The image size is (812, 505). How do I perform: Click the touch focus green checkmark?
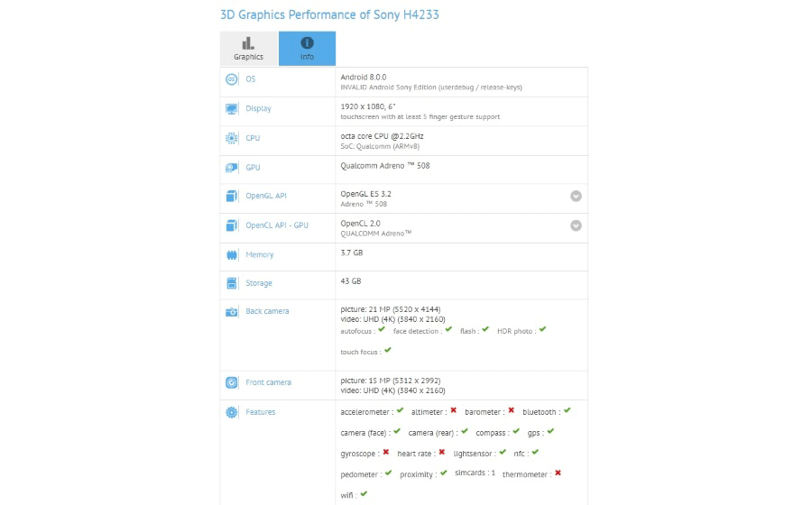(x=388, y=350)
